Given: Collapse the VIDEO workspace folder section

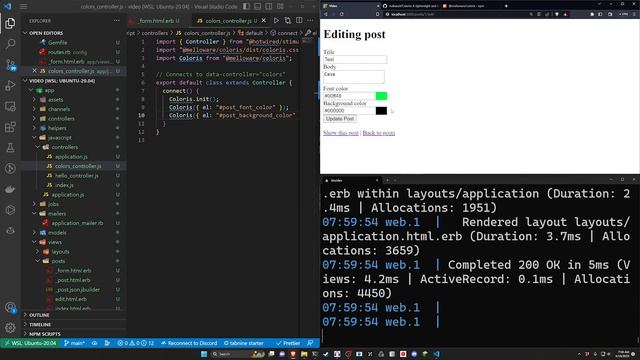Looking at the screenshot, I should [61, 81].
